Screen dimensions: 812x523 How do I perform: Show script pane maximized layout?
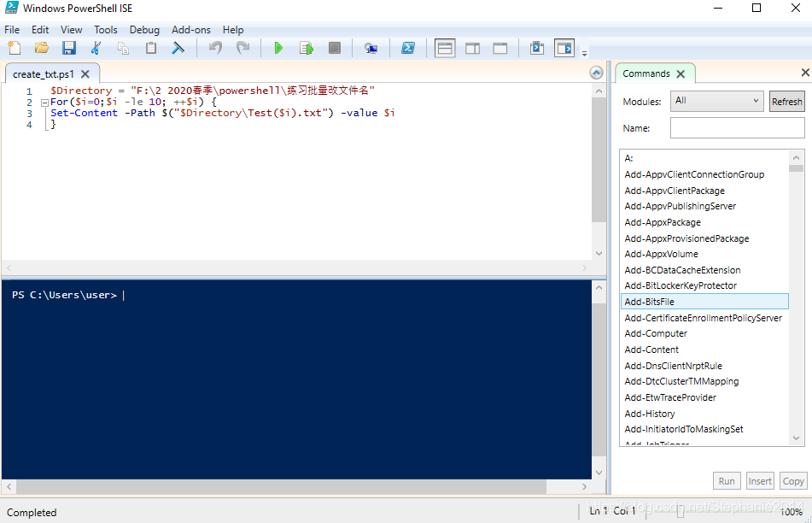coord(500,48)
